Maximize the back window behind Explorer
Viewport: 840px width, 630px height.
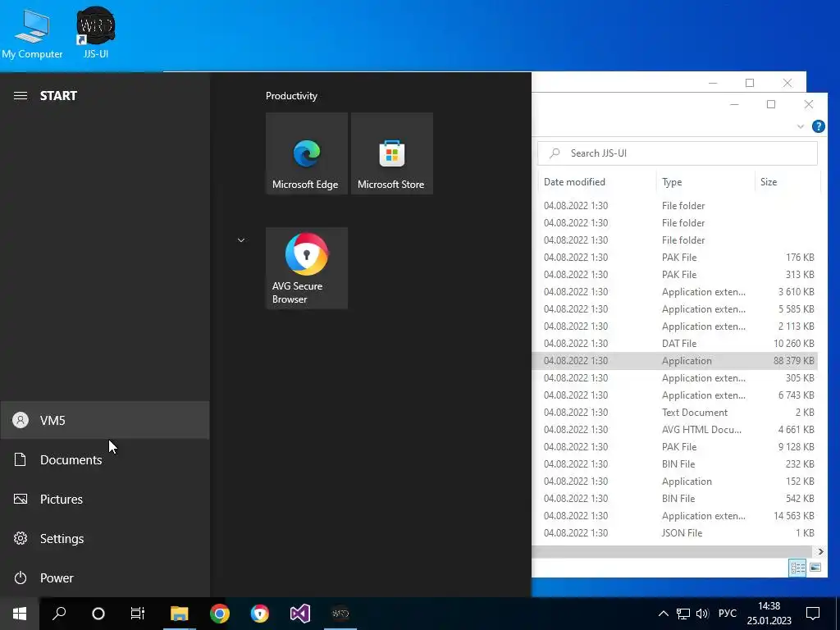[750, 83]
